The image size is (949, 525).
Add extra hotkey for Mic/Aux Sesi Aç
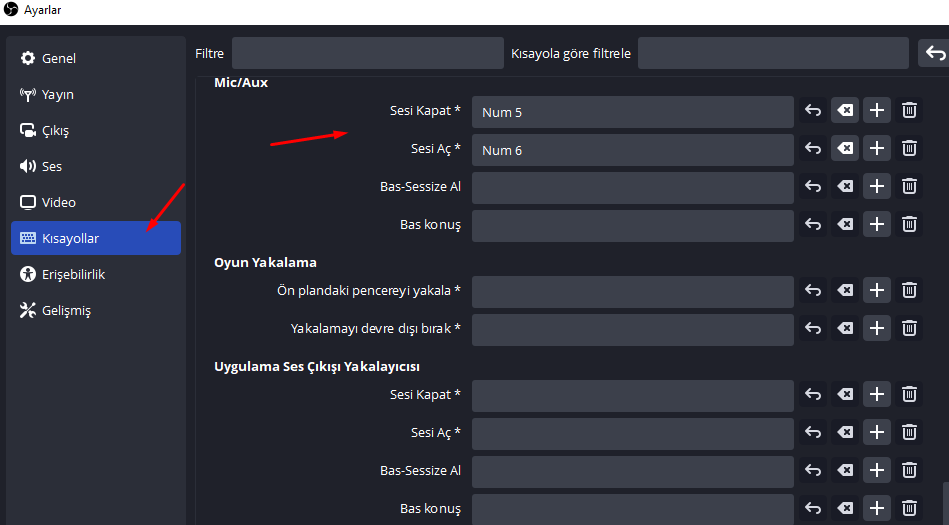pyautogui.click(x=877, y=149)
